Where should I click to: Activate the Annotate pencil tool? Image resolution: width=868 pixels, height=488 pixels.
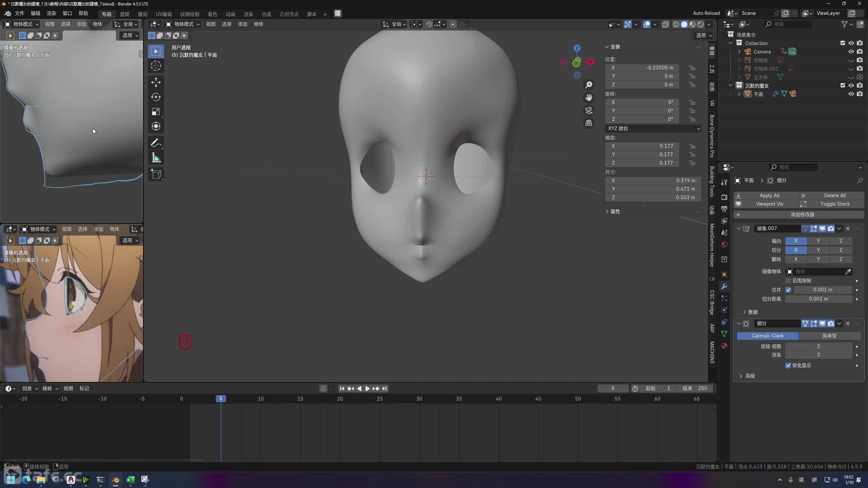156,143
